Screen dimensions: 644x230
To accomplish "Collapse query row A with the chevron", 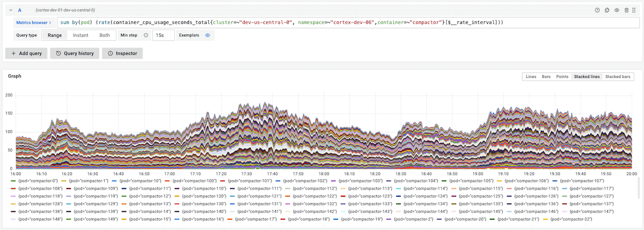I will click(10, 10).
